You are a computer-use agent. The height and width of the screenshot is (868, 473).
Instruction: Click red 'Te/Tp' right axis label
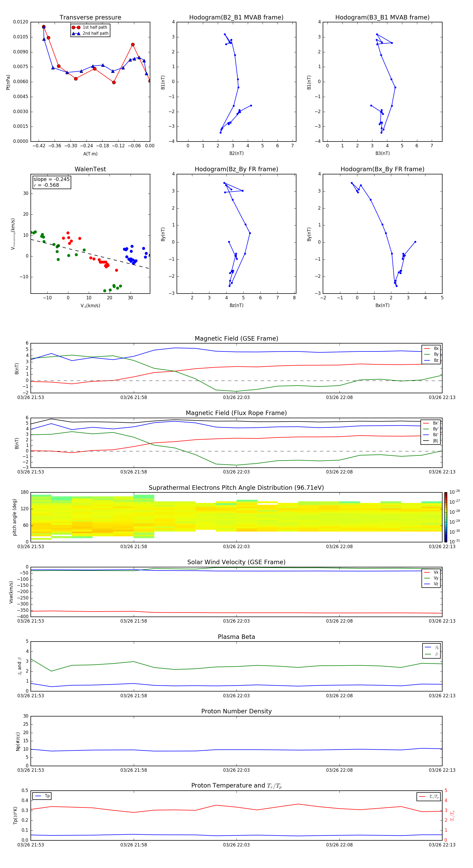pyautogui.click(x=453, y=816)
